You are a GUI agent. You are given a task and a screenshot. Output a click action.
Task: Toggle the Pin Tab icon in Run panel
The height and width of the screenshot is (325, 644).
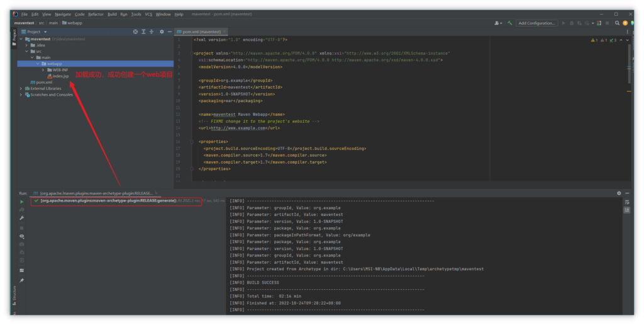(22, 280)
